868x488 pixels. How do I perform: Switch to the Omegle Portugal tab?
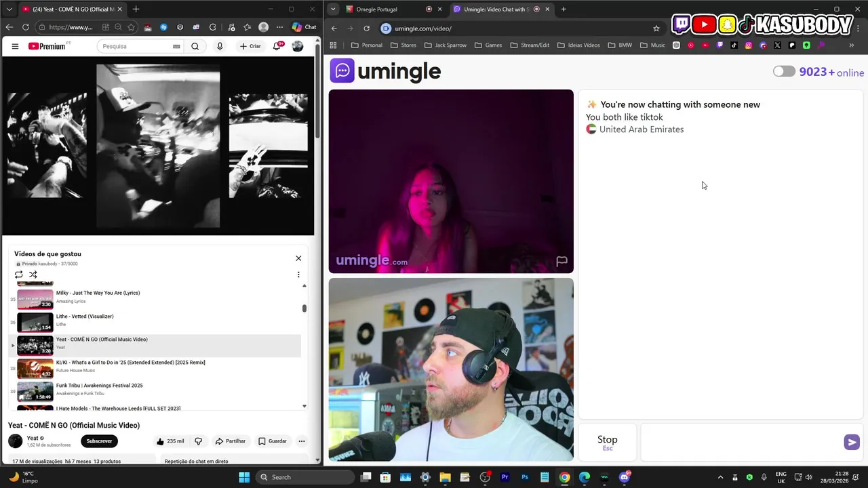tap(384, 9)
